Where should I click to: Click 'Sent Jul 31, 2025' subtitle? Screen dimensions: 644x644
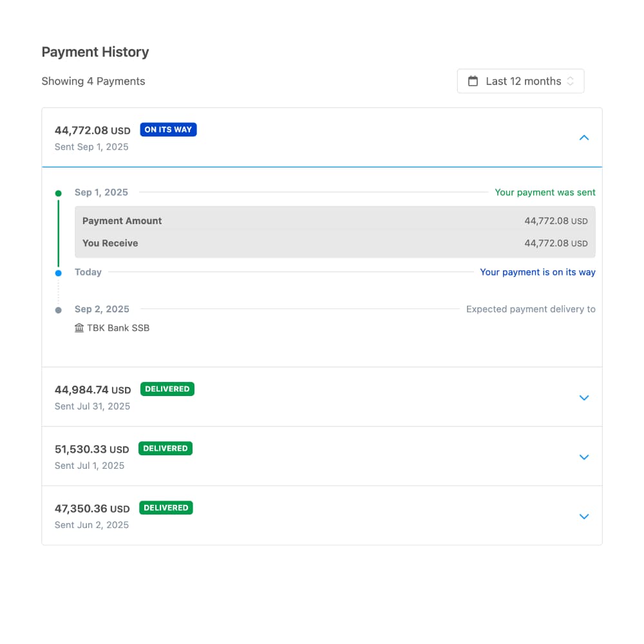point(92,406)
